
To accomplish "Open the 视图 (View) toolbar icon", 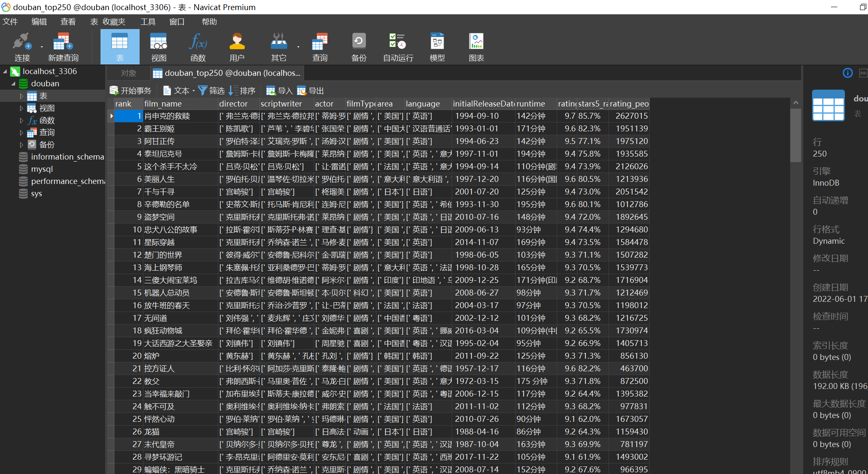I will coord(159,47).
